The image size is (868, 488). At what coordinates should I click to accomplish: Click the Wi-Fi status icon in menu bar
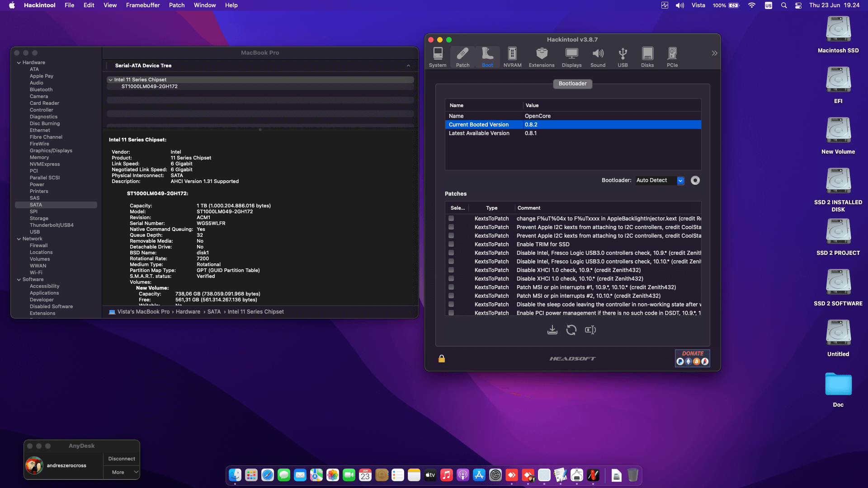752,5
